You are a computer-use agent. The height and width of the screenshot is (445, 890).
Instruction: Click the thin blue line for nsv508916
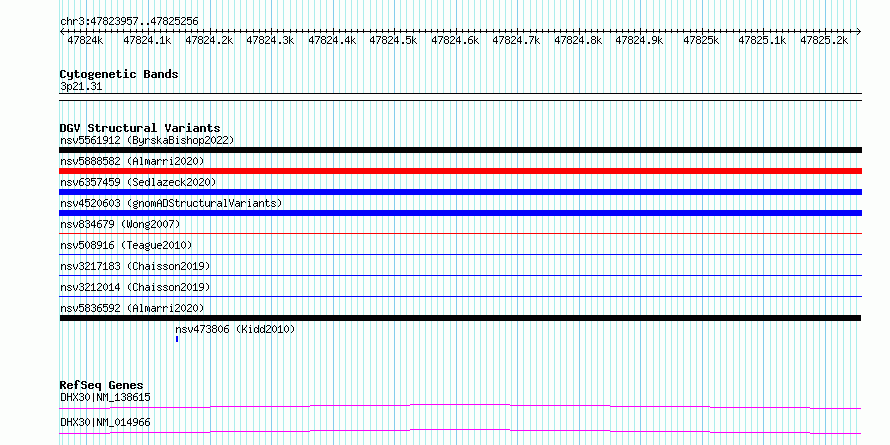coord(460,254)
